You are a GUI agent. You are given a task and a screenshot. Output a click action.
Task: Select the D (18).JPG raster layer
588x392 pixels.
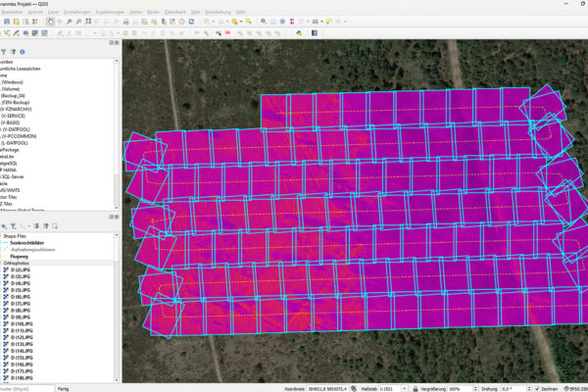click(22, 378)
